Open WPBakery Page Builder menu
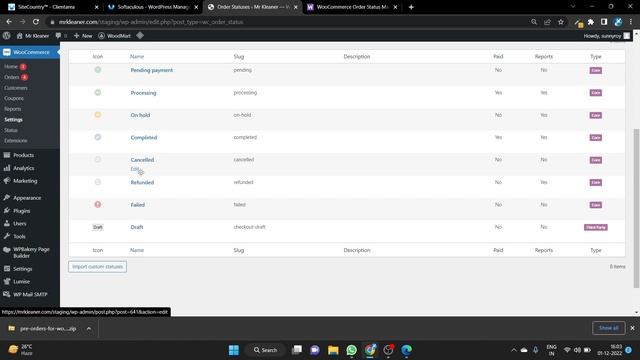 click(x=31, y=252)
